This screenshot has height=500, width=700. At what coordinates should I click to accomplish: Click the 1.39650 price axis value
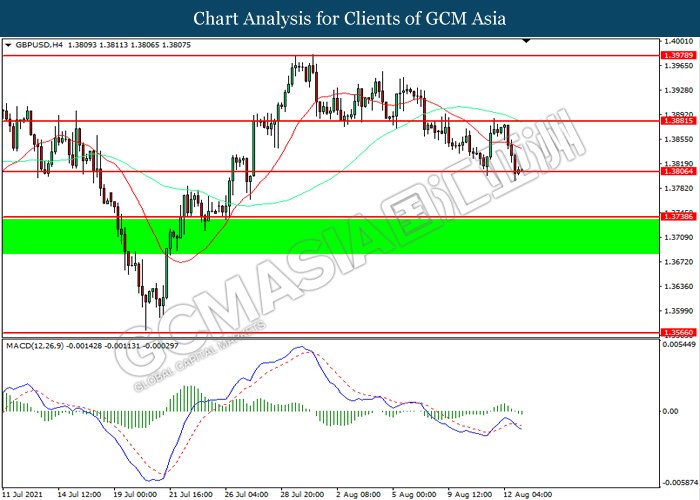[679, 66]
